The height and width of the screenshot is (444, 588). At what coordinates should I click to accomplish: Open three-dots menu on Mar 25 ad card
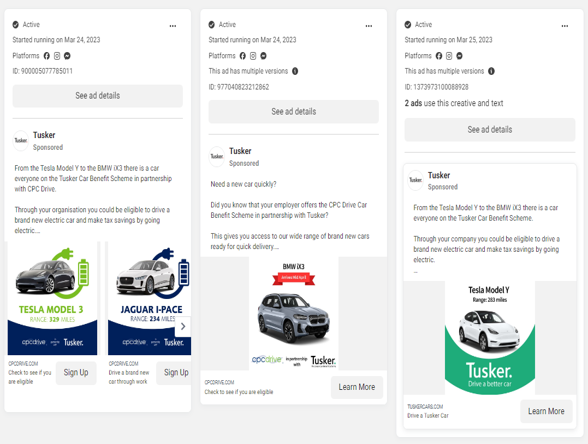[565, 26]
